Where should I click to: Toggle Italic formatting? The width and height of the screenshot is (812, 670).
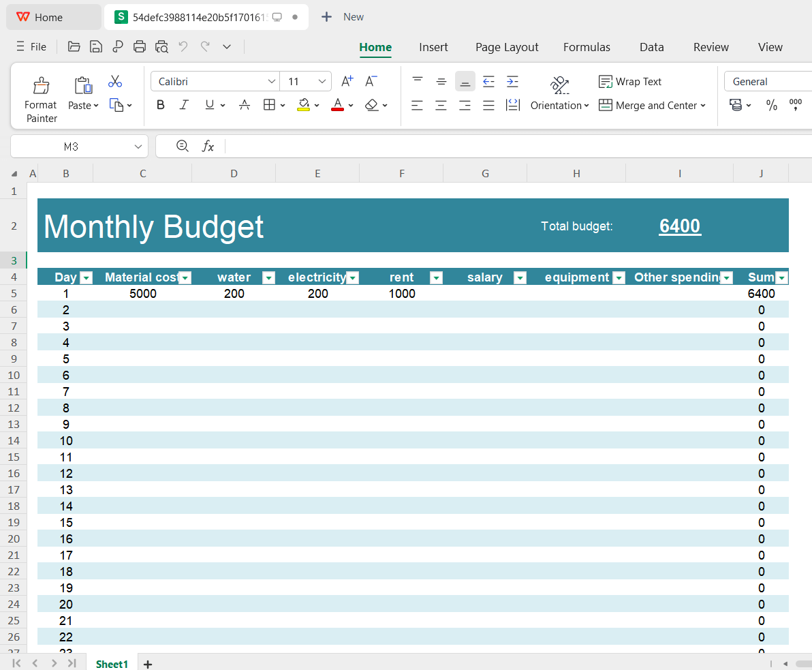pyautogui.click(x=184, y=105)
